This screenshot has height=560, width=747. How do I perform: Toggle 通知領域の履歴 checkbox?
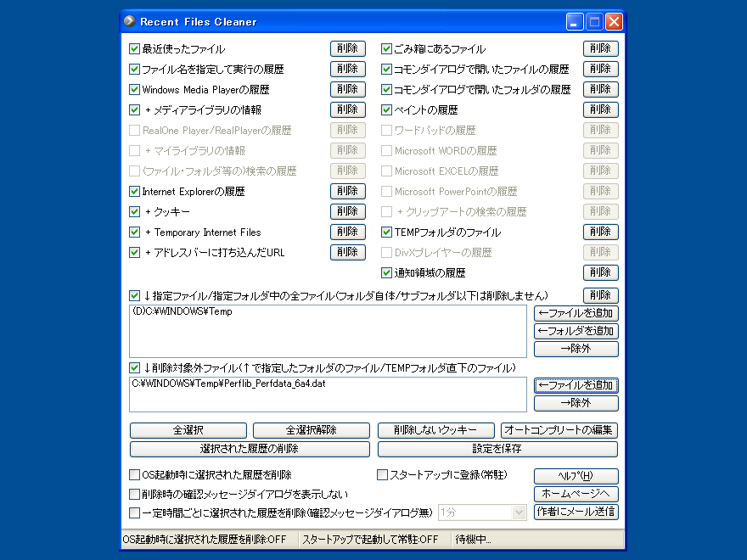pyautogui.click(x=386, y=273)
